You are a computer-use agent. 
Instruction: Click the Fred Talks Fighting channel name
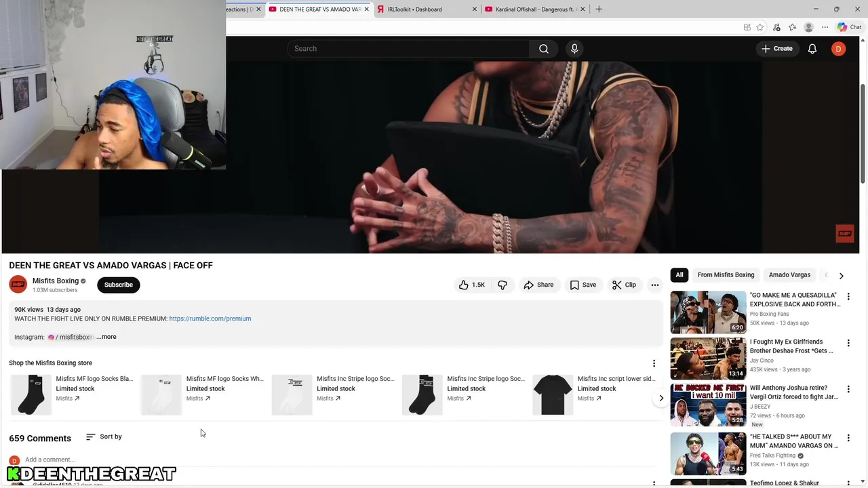[773, 455]
